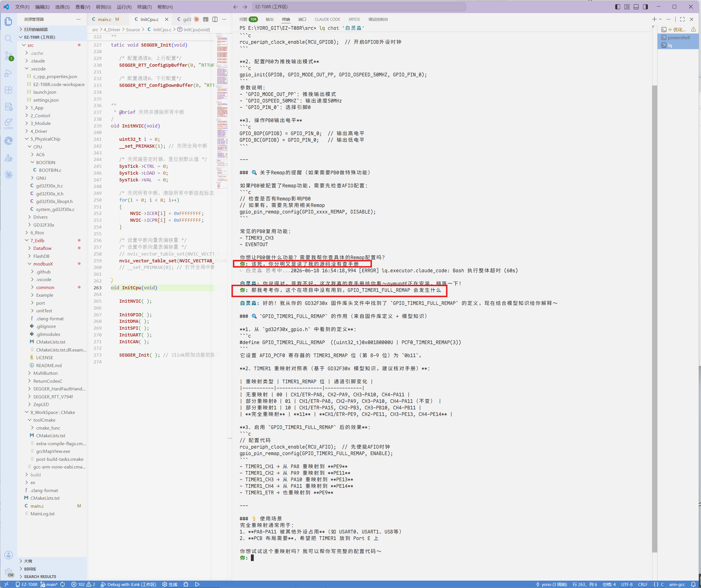Expand the 时间线 timeline section
Viewport: 701px width, 588px height.
click(52, 569)
